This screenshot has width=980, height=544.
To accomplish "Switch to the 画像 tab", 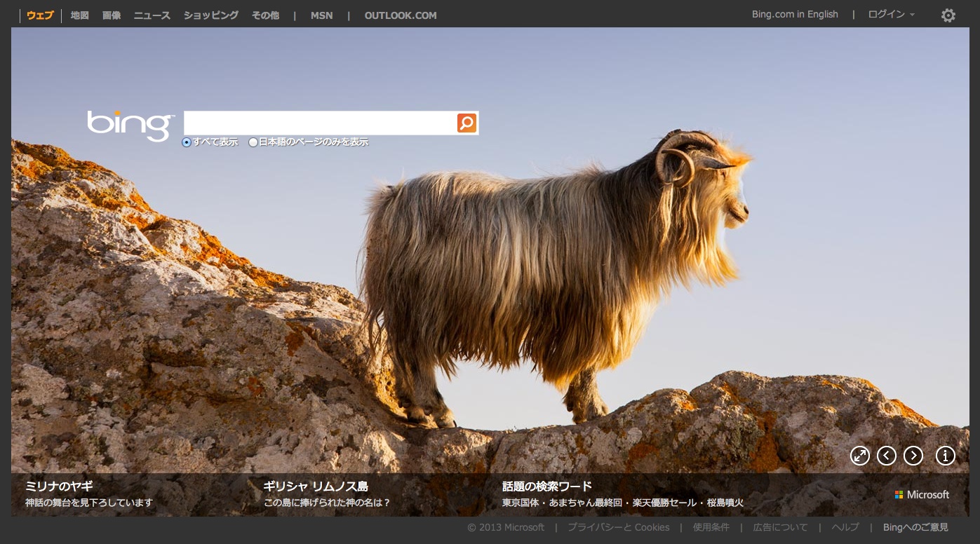I will [x=112, y=15].
